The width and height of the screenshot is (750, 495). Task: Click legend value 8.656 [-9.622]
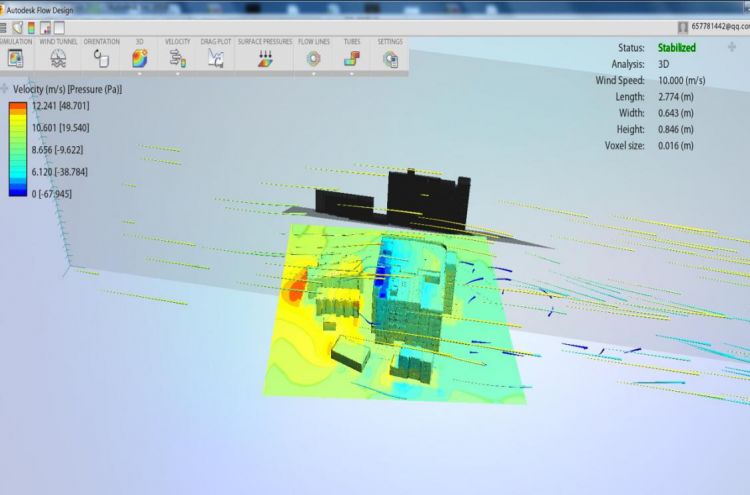(57, 150)
